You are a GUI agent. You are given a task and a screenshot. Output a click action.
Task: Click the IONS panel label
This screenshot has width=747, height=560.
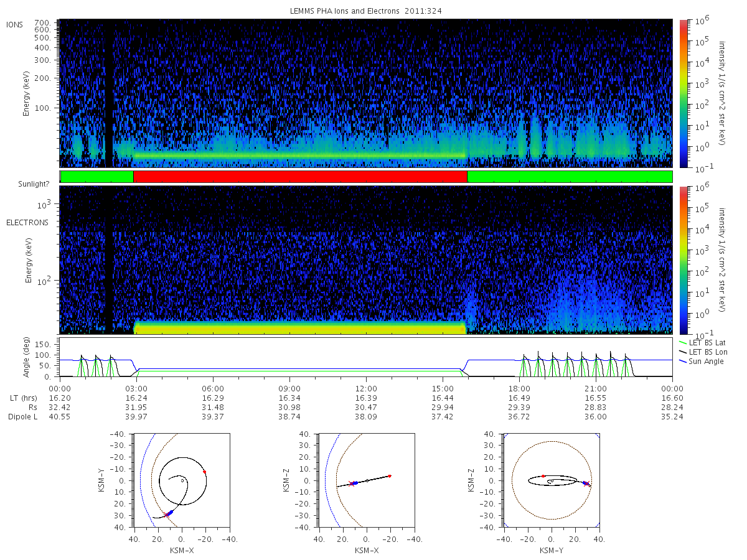click(x=16, y=24)
